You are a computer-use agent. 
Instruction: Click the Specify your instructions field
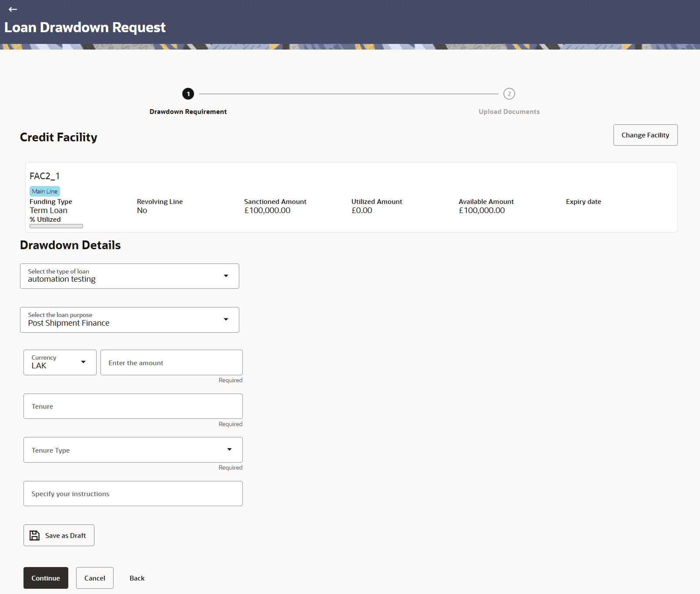[x=133, y=494]
